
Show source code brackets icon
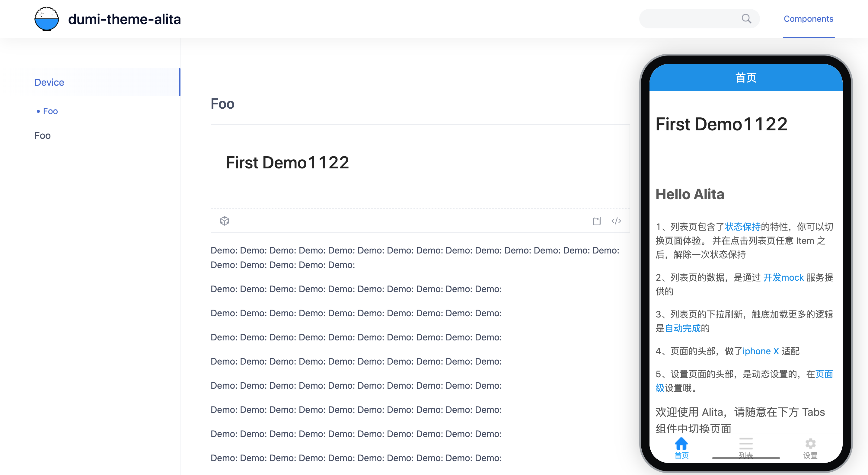(x=616, y=221)
